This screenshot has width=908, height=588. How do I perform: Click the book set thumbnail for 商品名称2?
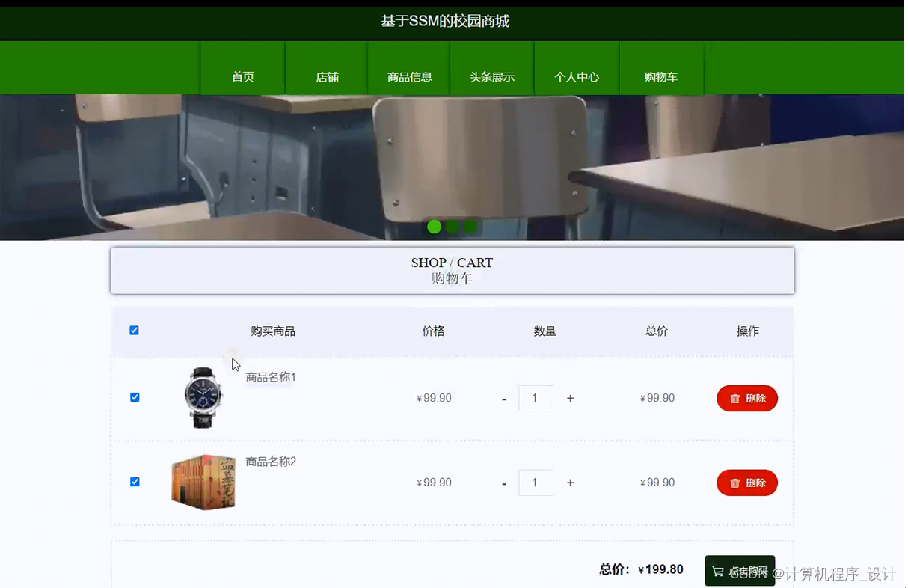(203, 483)
